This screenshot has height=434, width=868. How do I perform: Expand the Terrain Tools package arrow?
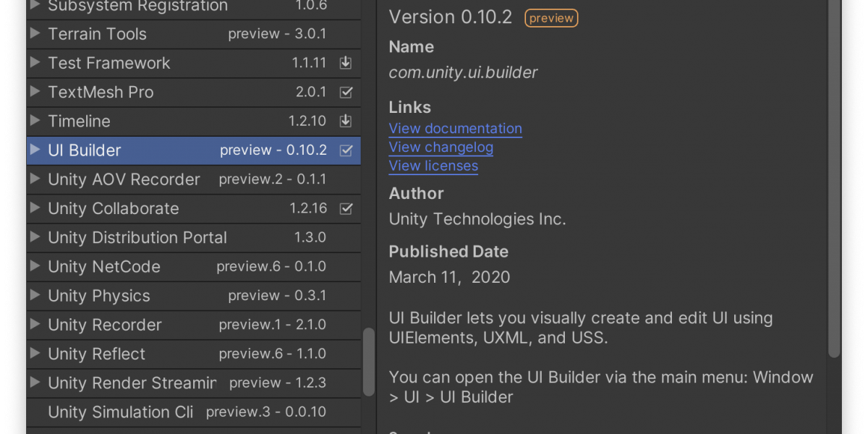(35, 33)
